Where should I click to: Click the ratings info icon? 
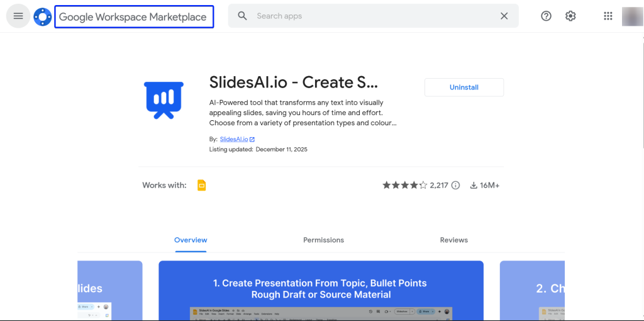point(456,185)
